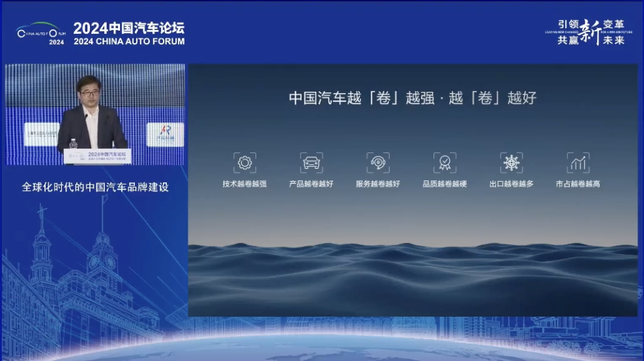644x361 pixels.
Task: Open the speaker video thumbnail
Action: click(x=95, y=115)
